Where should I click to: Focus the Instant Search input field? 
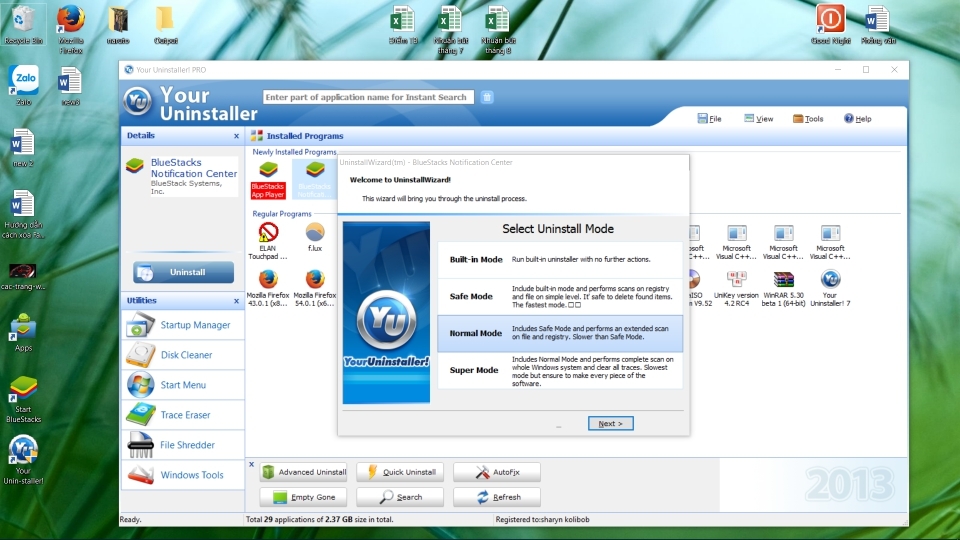pyautogui.click(x=368, y=97)
